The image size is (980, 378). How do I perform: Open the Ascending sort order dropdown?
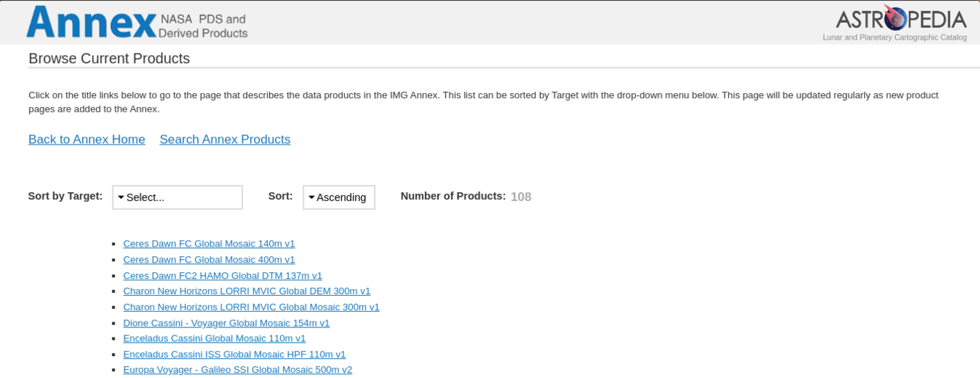pyautogui.click(x=339, y=197)
